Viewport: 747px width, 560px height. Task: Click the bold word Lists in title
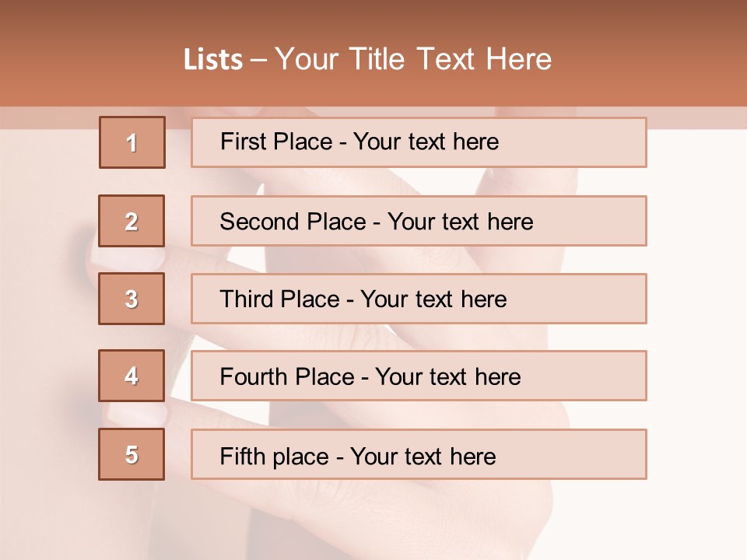tap(213, 59)
